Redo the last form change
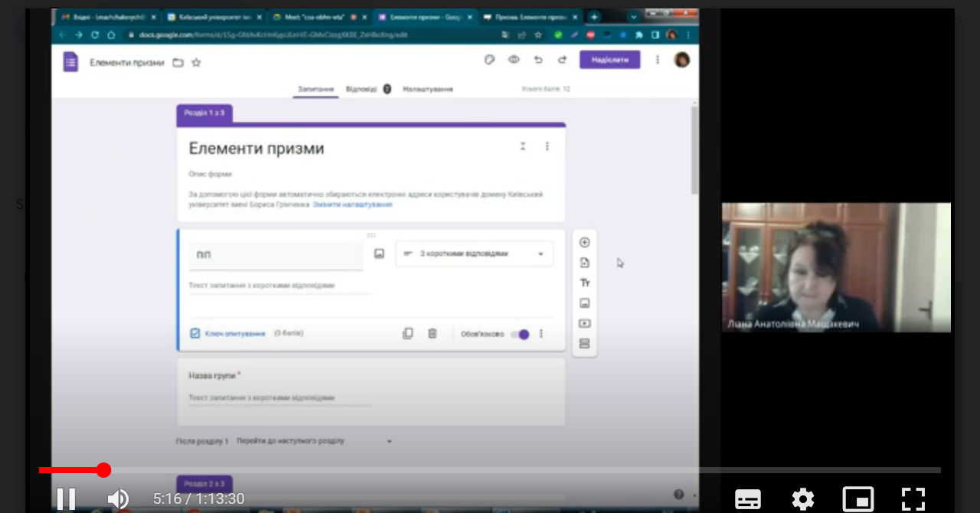Image resolution: width=980 pixels, height=513 pixels. (x=562, y=60)
